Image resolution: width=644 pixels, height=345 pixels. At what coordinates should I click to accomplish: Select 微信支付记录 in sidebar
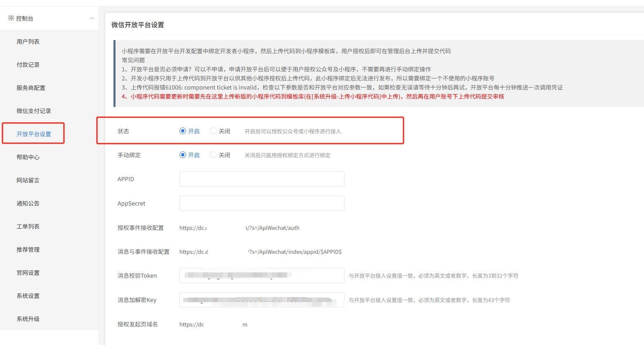pos(34,111)
